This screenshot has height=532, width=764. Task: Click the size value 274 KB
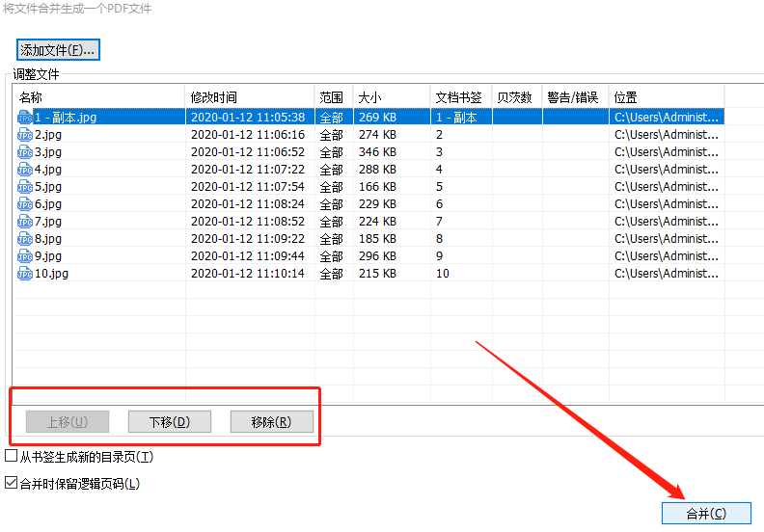pyautogui.click(x=377, y=135)
